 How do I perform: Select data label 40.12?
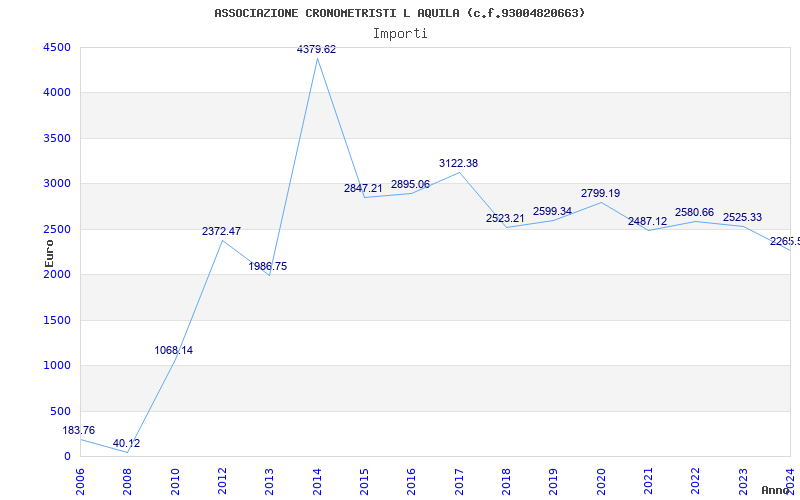[x=126, y=443]
